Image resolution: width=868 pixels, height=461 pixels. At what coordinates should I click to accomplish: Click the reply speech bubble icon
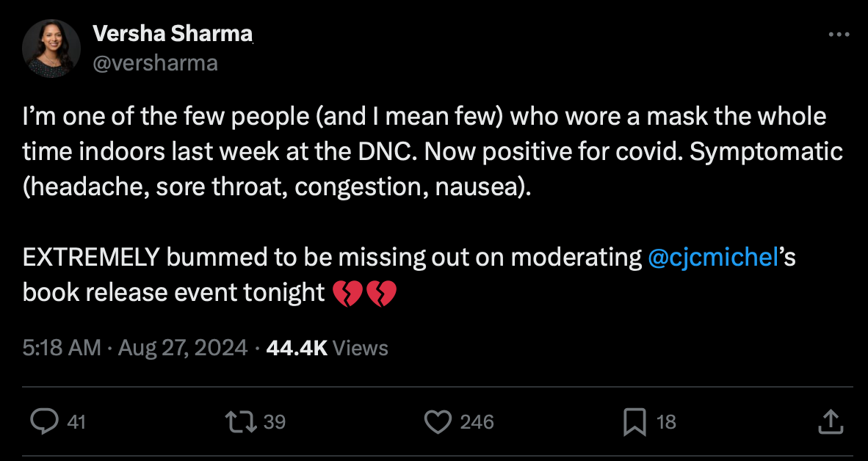pyautogui.click(x=46, y=421)
